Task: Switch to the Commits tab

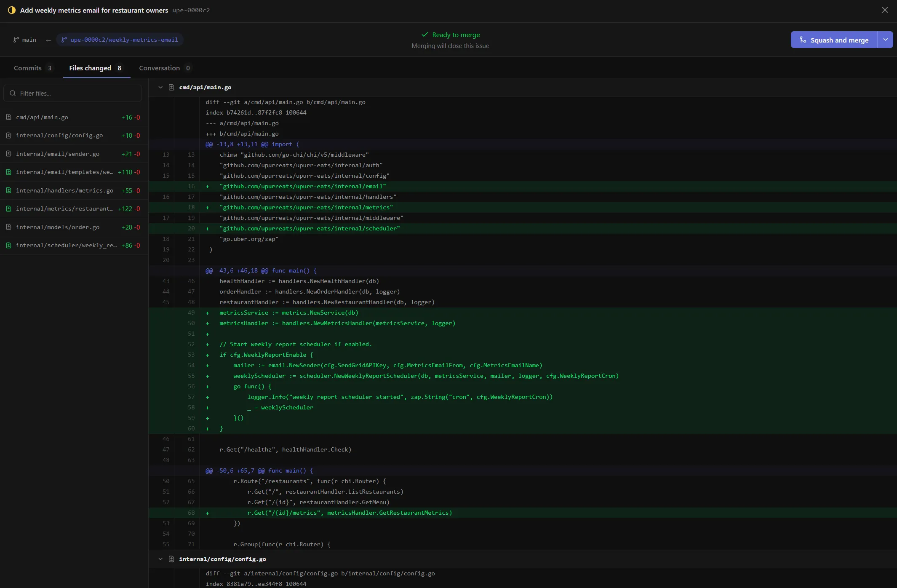Action: 33,68
